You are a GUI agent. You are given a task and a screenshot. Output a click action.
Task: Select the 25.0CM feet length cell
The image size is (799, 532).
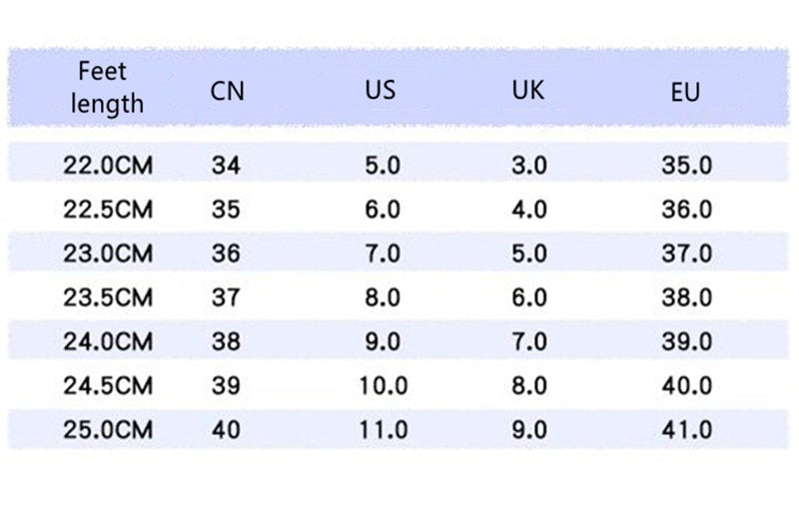pos(108,429)
